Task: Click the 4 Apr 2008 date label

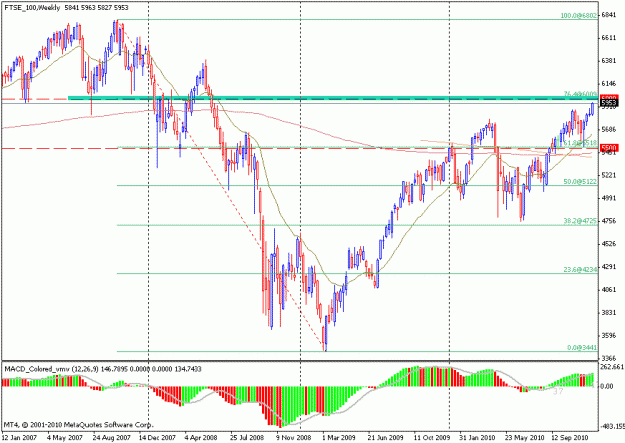Action: 201,437
